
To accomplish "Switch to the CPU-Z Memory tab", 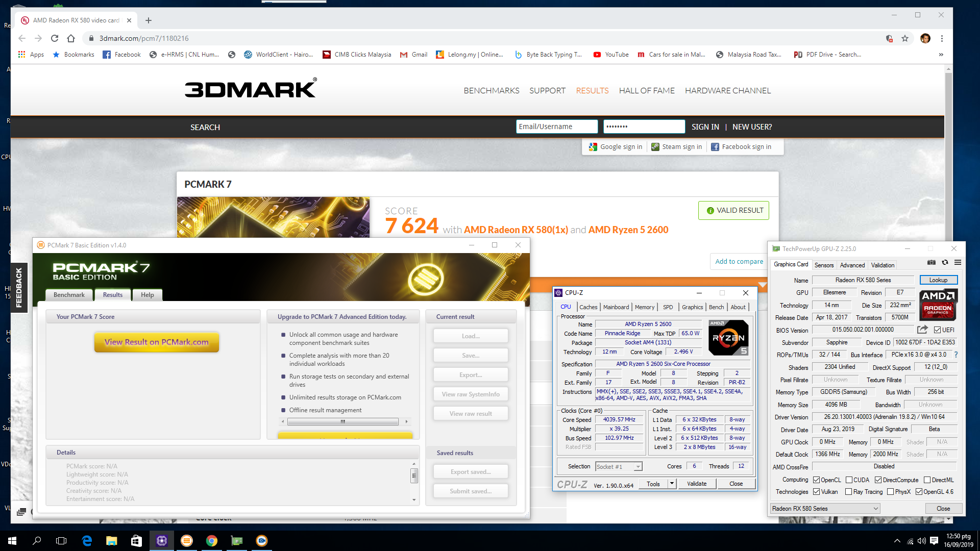I will pos(645,307).
